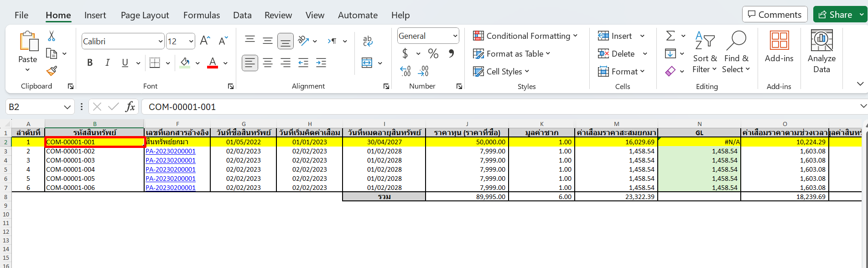Open PA-20230200001 link in row 3
The image size is (868, 268).
tap(171, 151)
